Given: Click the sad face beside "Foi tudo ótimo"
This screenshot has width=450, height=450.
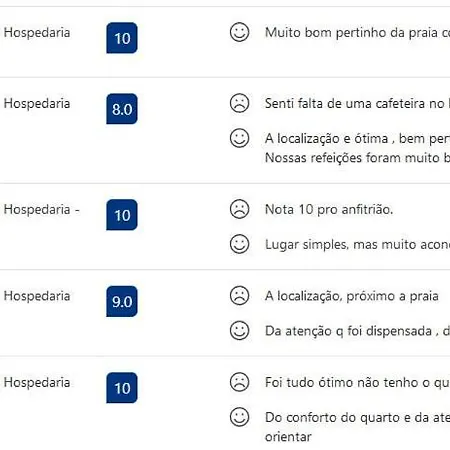Looking at the screenshot, I should click(239, 382).
